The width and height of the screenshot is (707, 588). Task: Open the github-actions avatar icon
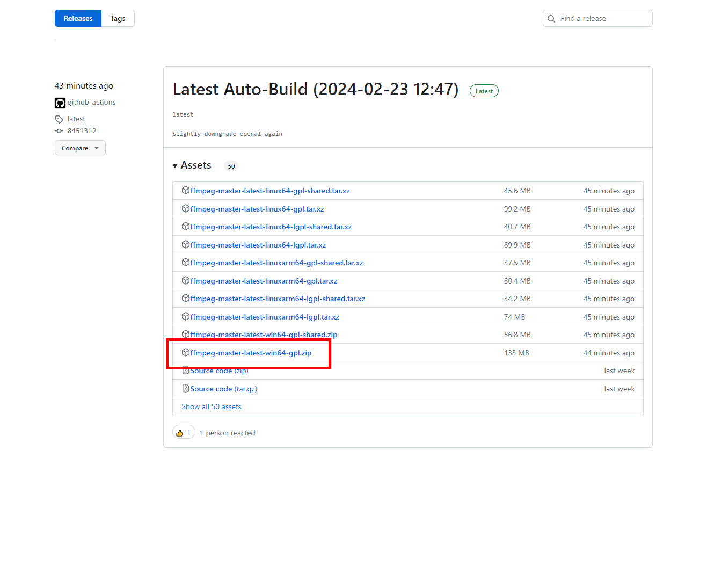tap(60, 103)
